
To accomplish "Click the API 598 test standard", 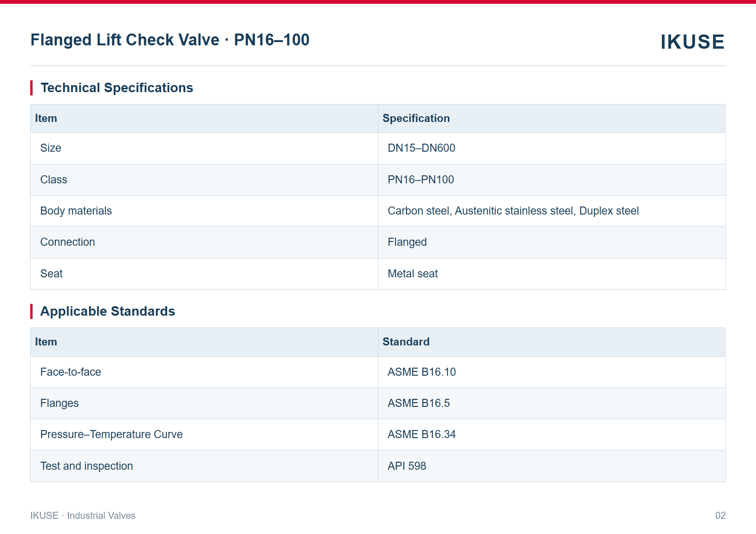I will pyautogui.click(x=407, y=466).
